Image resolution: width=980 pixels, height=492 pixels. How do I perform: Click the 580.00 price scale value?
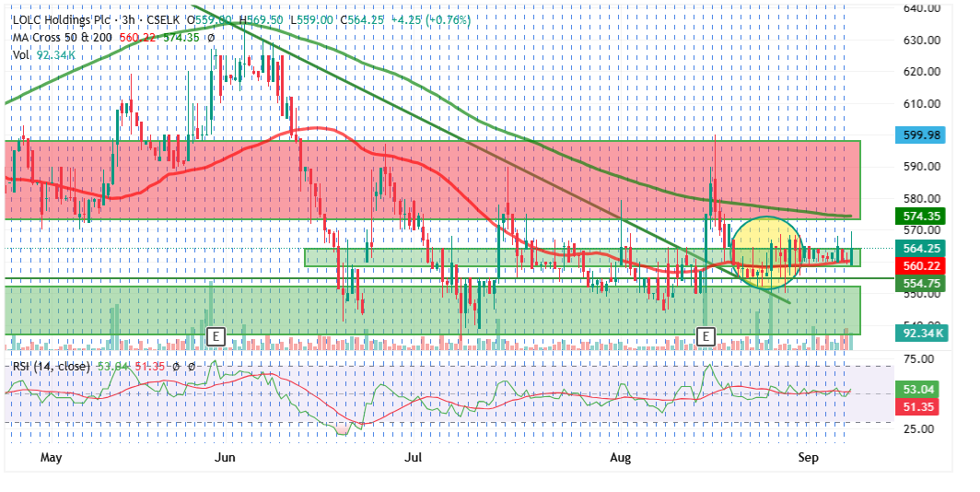click(922, 198)
